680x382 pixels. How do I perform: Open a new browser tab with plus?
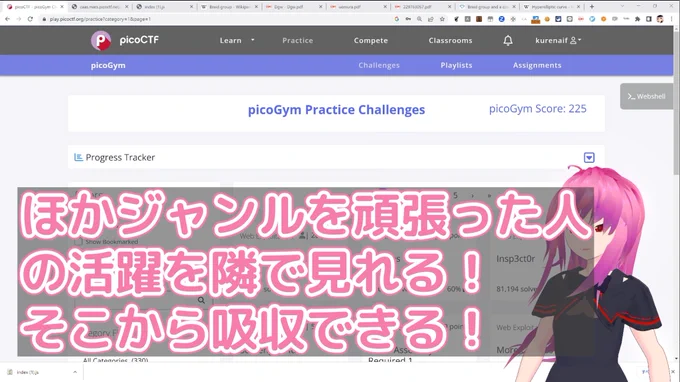tap(592, 7)
